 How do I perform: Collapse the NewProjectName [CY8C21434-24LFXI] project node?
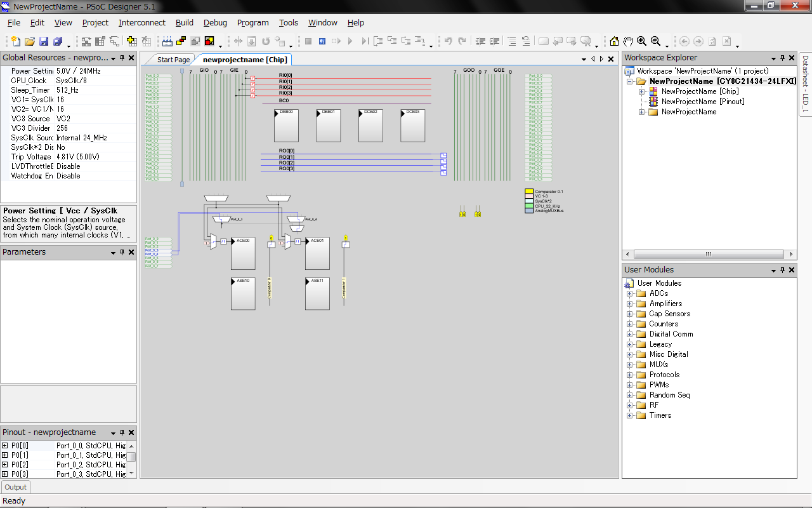point(630,81)
